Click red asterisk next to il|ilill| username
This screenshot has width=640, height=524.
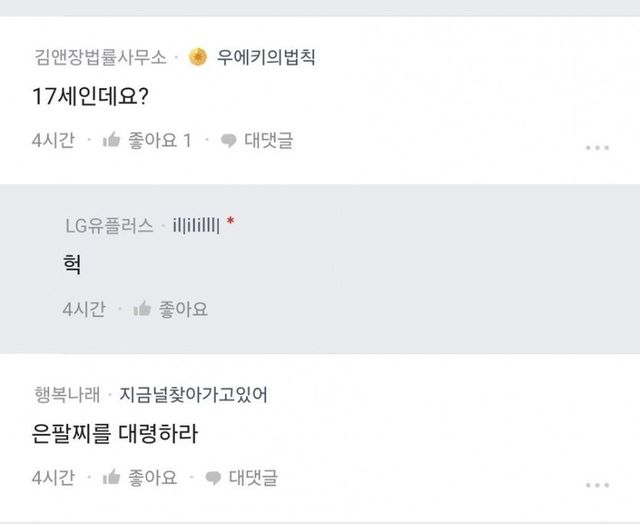[x=230, y=226]
